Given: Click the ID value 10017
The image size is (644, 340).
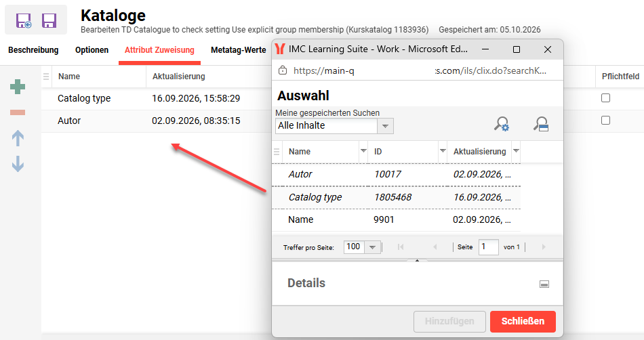Looking at the screenshot, I should coord(387,174).
